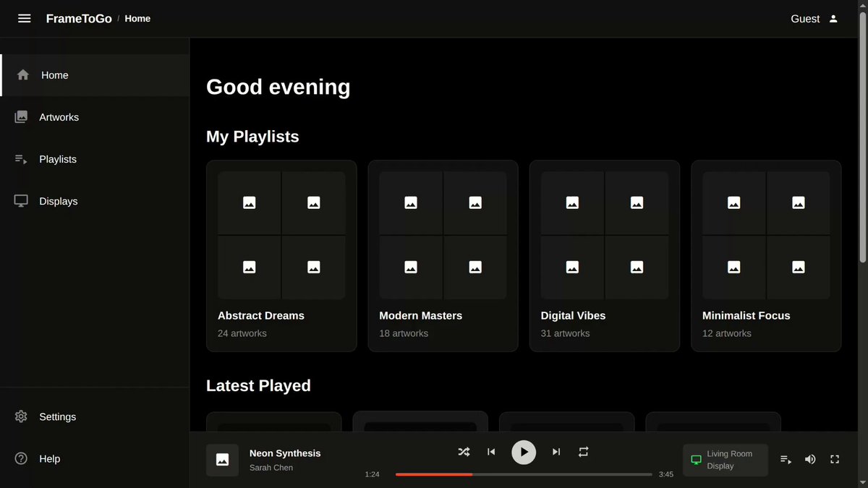Click the Home house icon in sidebar
Screen dimensions: 868x488
pyautogui.click(x=23, y=75)
